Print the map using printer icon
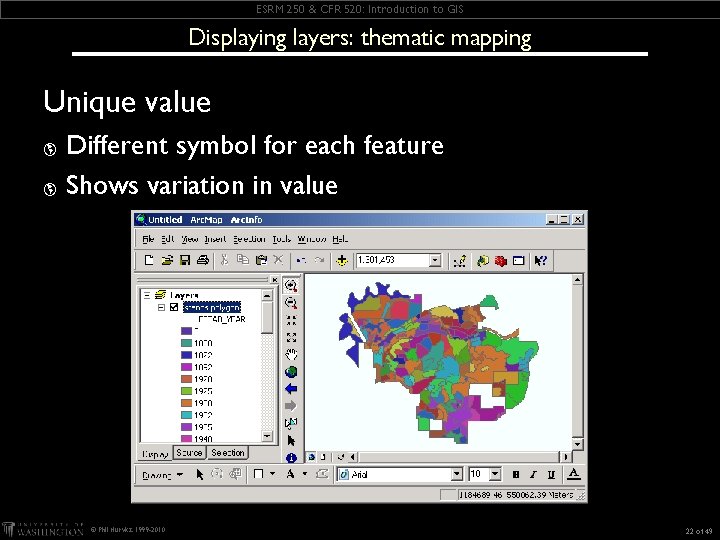The height and width of the screenshot is (540, 720). 203,260
